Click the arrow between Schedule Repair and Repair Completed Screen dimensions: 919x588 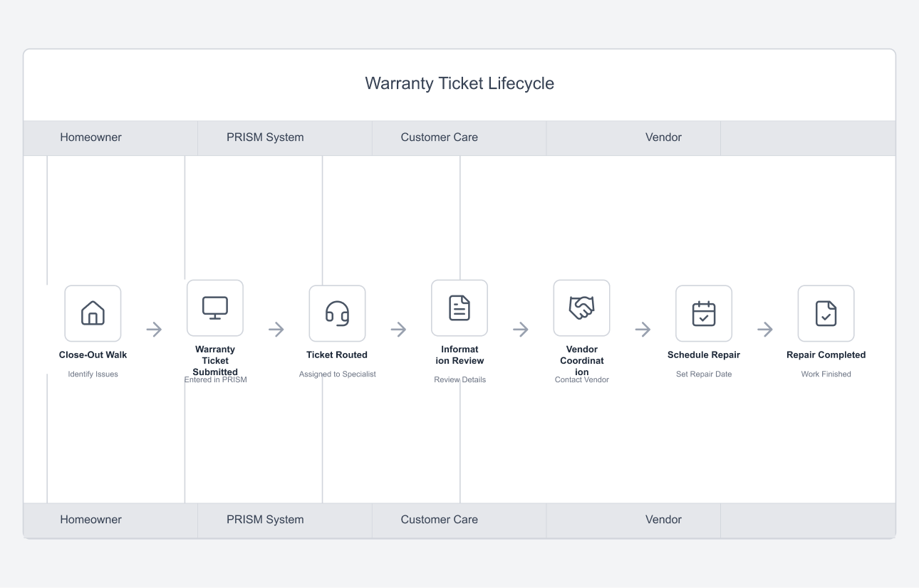click(x=765, y=329)
